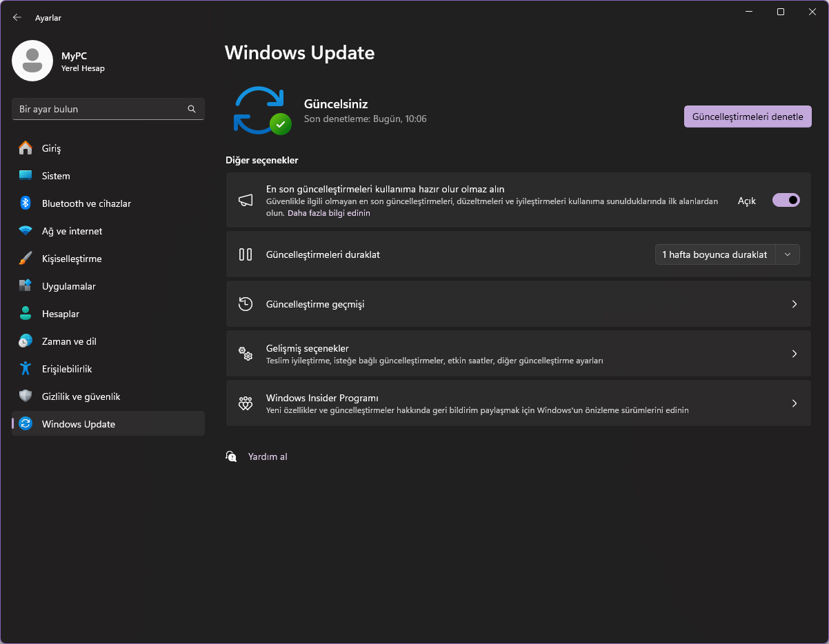Click the Güncelleştirmeleri duraklat label
The image size is (829, 644).
pyautogui.click(x=323, y=254)
